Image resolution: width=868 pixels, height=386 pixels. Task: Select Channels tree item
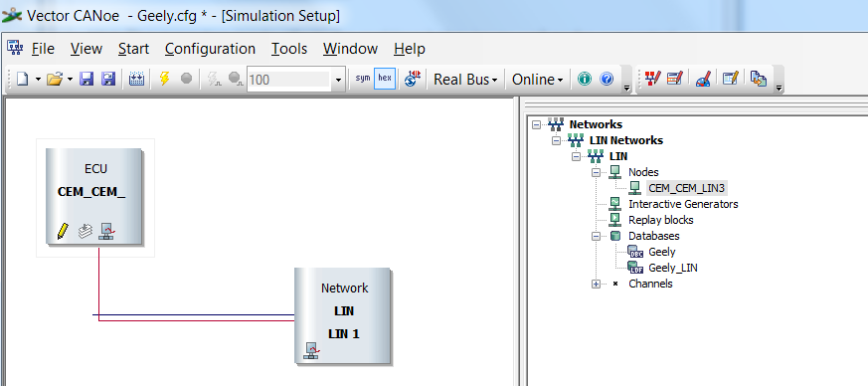pos(650,285)
